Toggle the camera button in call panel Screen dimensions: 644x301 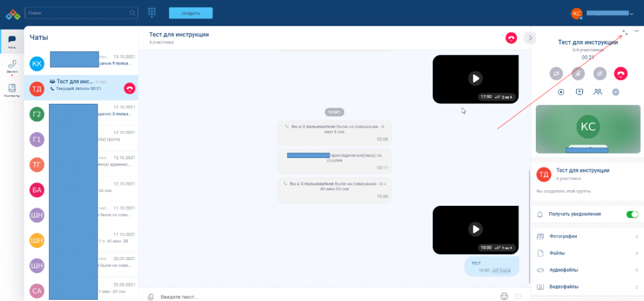point(557,73)
